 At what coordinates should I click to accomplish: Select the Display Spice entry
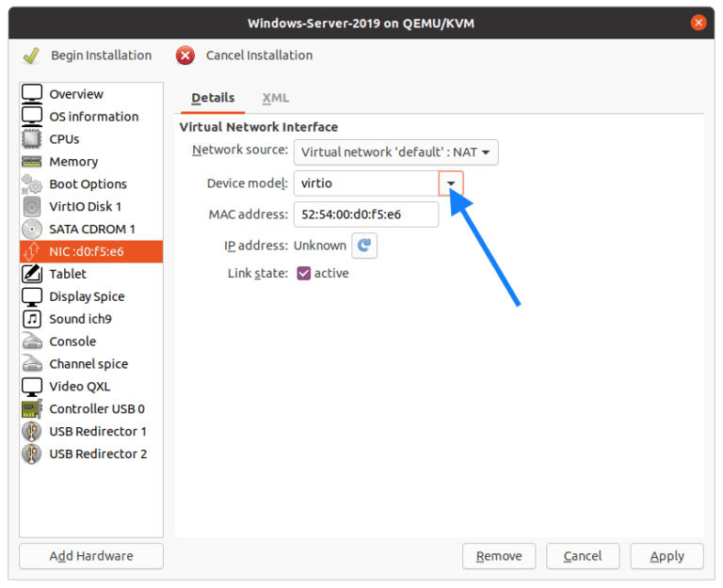91,296
